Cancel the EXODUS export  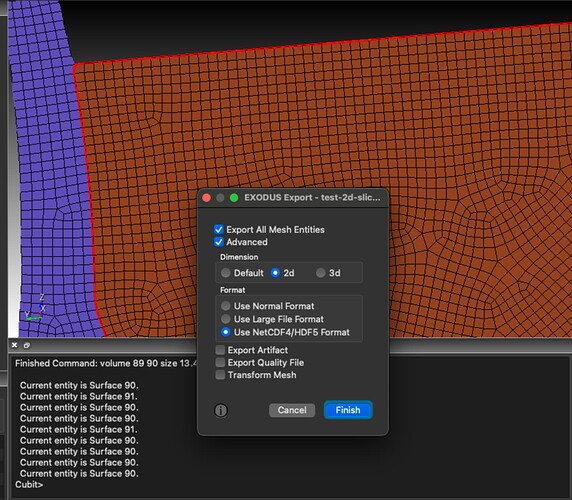tap(292, 410)
